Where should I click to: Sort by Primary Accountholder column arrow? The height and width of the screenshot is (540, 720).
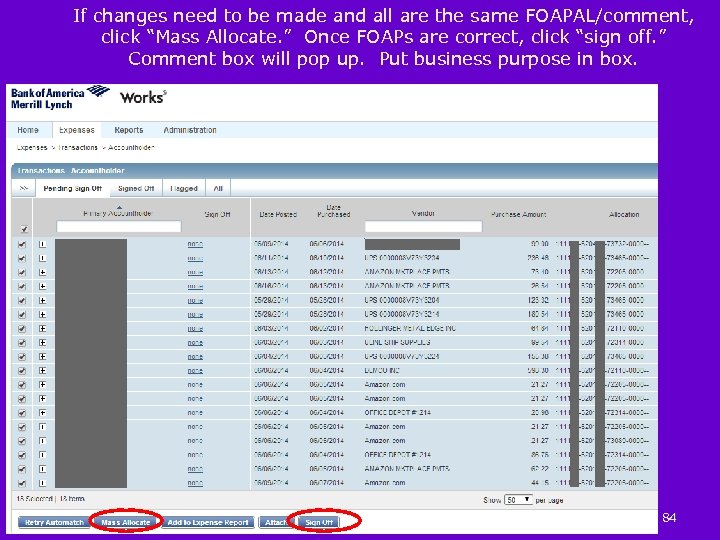tap(119, 208)
